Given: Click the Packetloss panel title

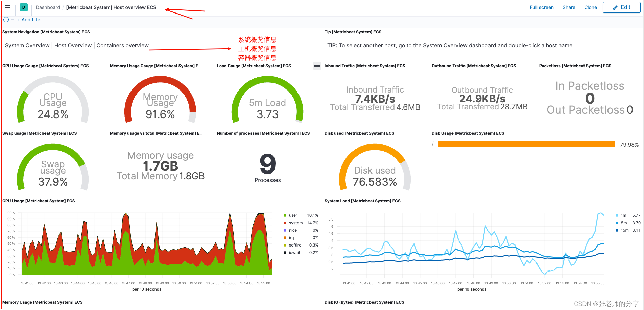Looking at the screenshot, I should [575, 66].
